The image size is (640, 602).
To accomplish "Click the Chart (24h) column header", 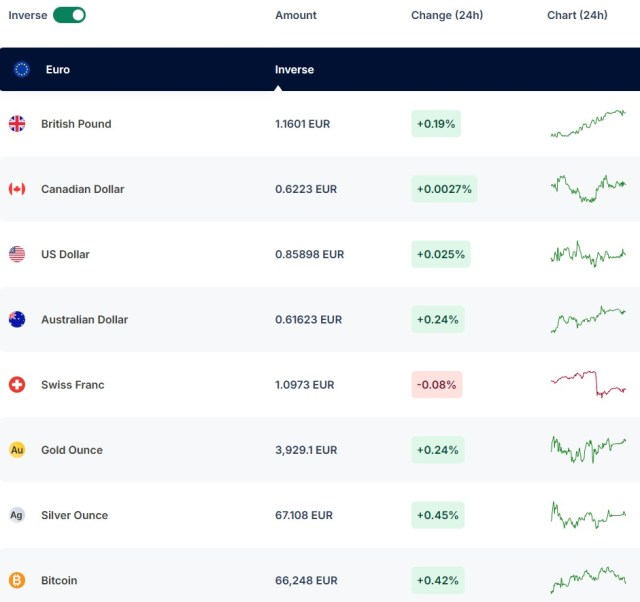I will click(x=577, y=15).
